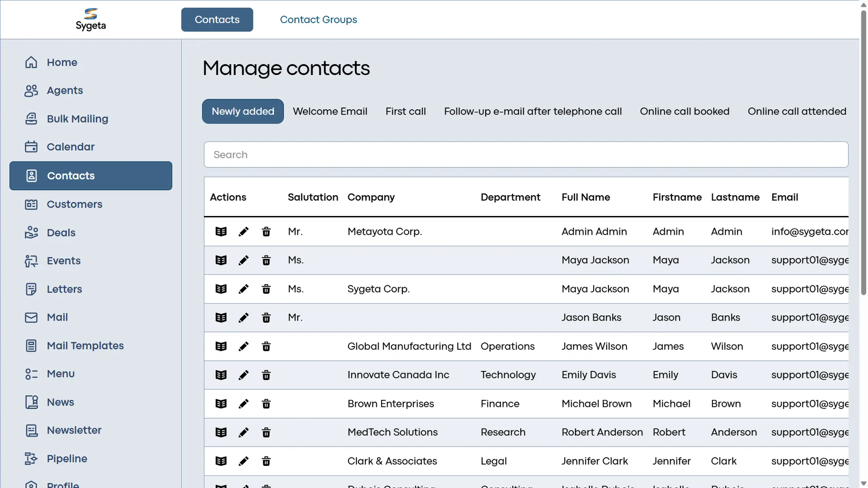
Task: Open Calendar in the sidebar
Action: point(91,147)
